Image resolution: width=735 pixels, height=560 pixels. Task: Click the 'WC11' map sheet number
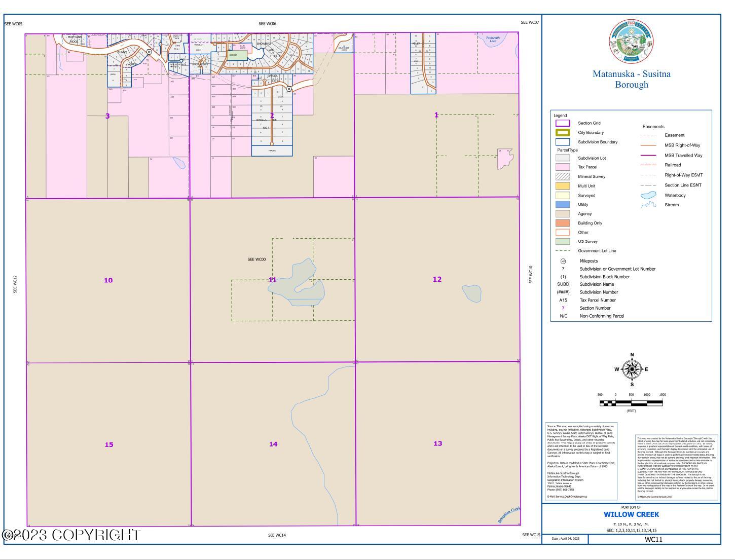pos(653,539)
